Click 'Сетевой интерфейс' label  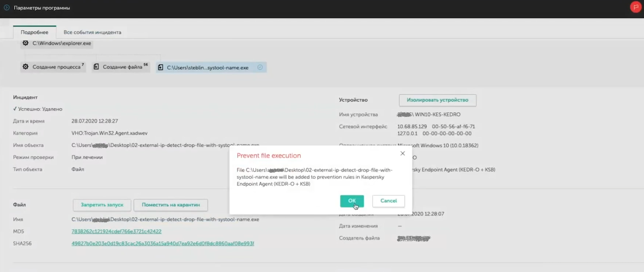pyautogui.click(x=363, y=126)
